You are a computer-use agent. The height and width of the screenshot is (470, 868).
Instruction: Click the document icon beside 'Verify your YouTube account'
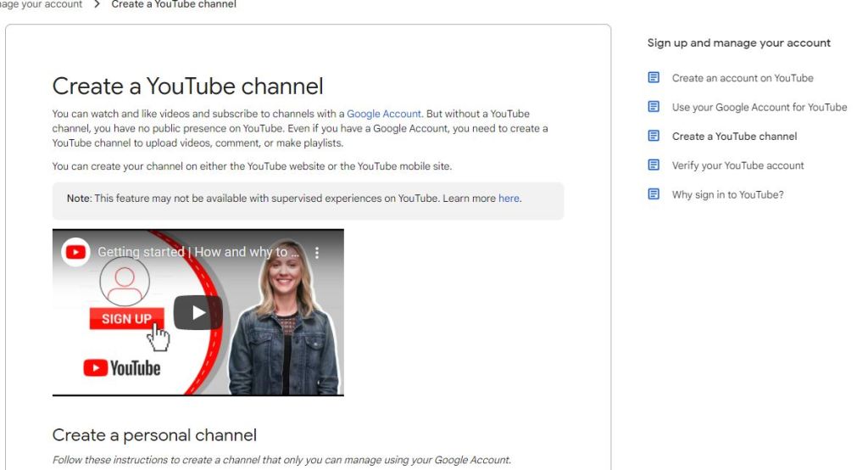(x=654, y=165)
